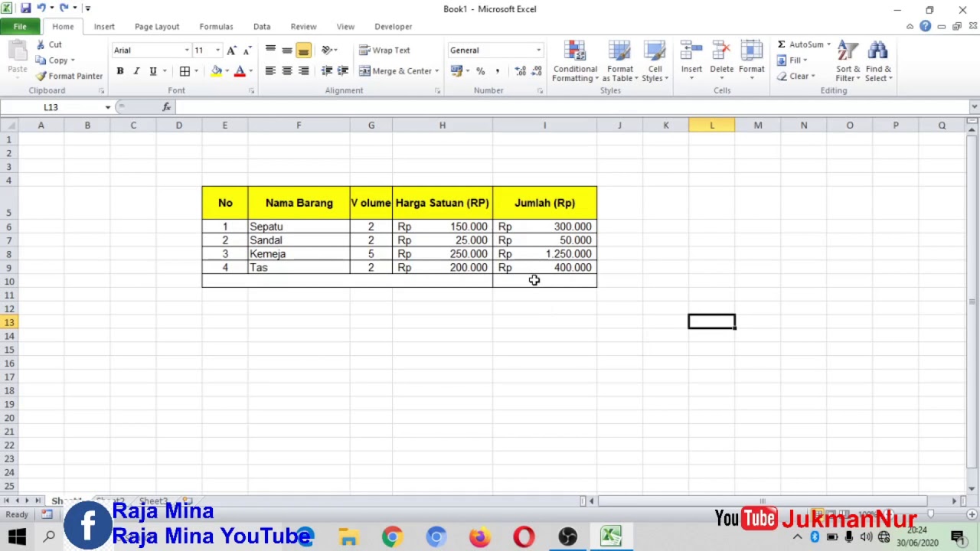Switch to the Data tab
Viewport: 980px width, 551px height.
[x=262, y=27]
